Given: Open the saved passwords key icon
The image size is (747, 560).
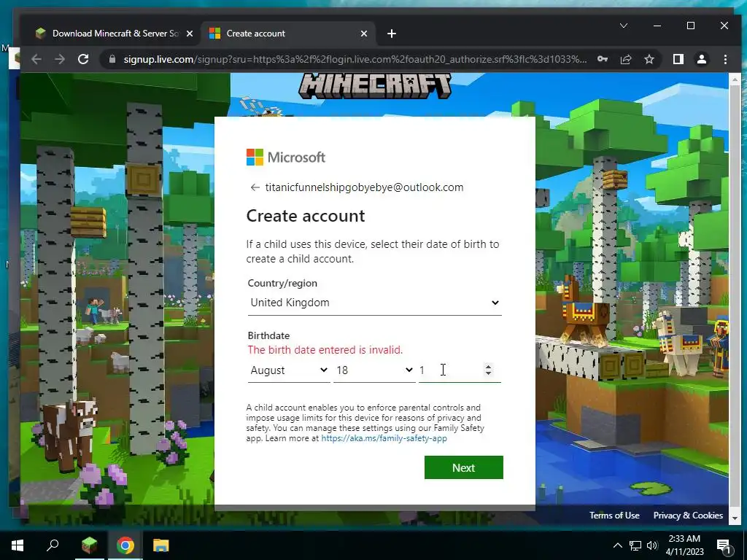Looking at the screenshot, I should (603, 60).
